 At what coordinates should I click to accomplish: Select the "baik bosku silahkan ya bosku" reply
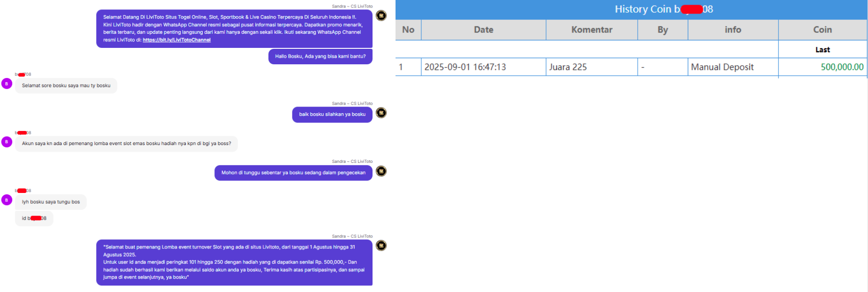[332, 115]
